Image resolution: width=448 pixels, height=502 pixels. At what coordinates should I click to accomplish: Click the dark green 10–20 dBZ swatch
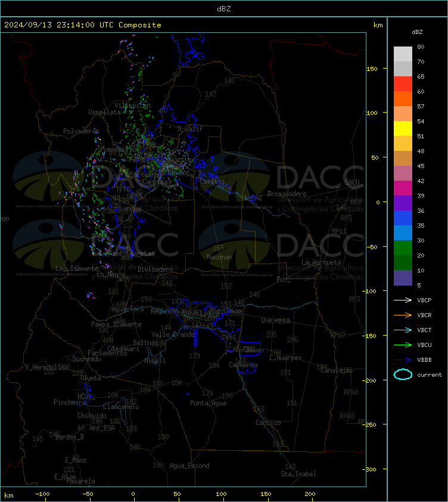pos(403,262)
